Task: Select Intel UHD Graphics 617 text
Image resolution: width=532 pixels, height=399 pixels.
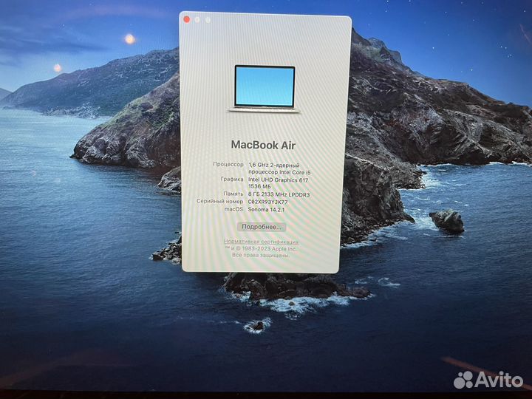Action: (x=279, y=180)
